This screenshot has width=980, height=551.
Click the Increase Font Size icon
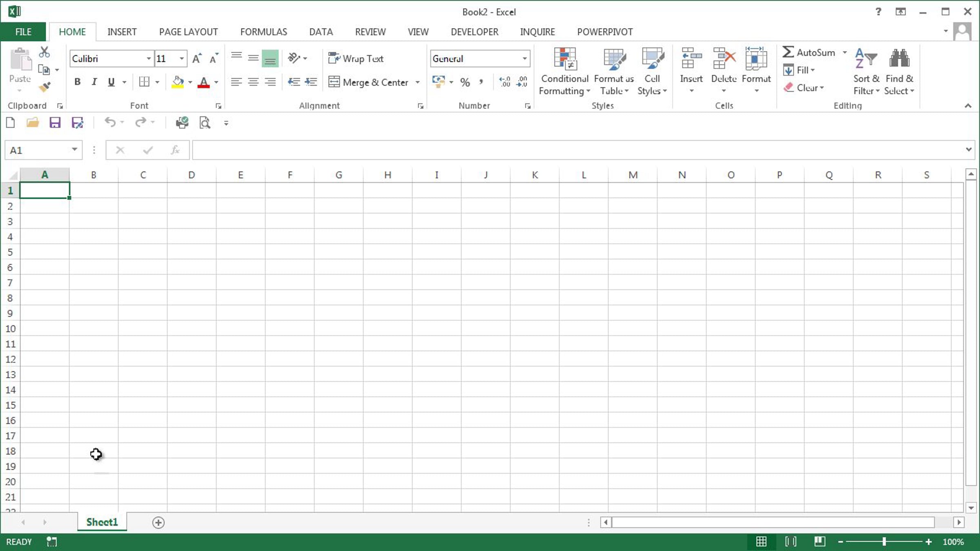pos(197,58)
